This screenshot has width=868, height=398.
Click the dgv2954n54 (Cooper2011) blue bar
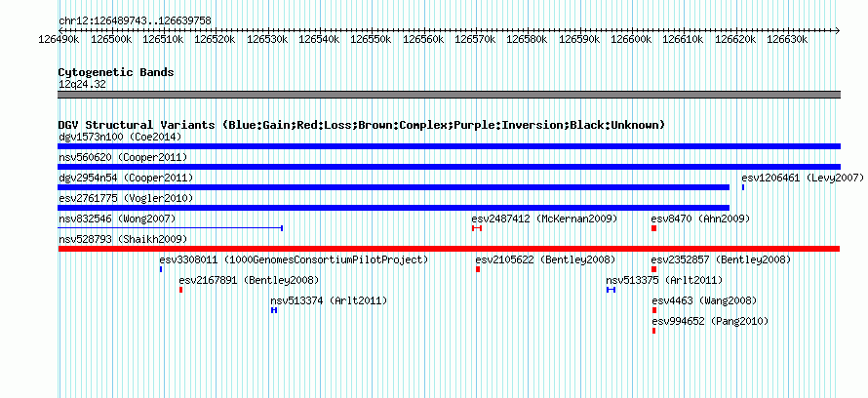pos(394,187)
